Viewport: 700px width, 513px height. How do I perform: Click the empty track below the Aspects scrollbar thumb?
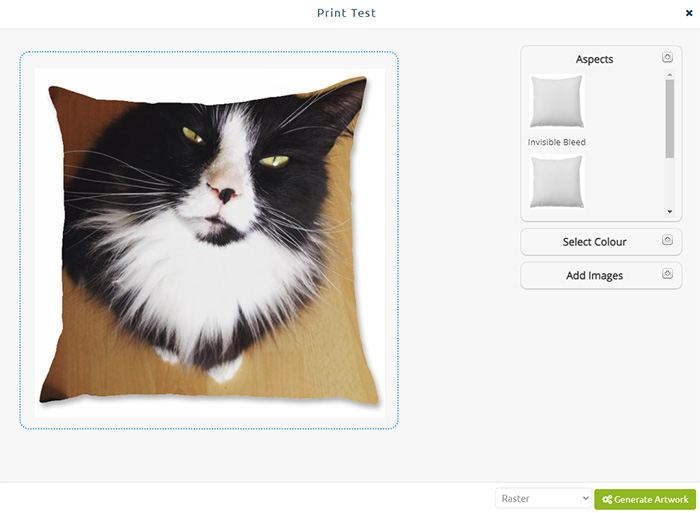click(669, 183)
